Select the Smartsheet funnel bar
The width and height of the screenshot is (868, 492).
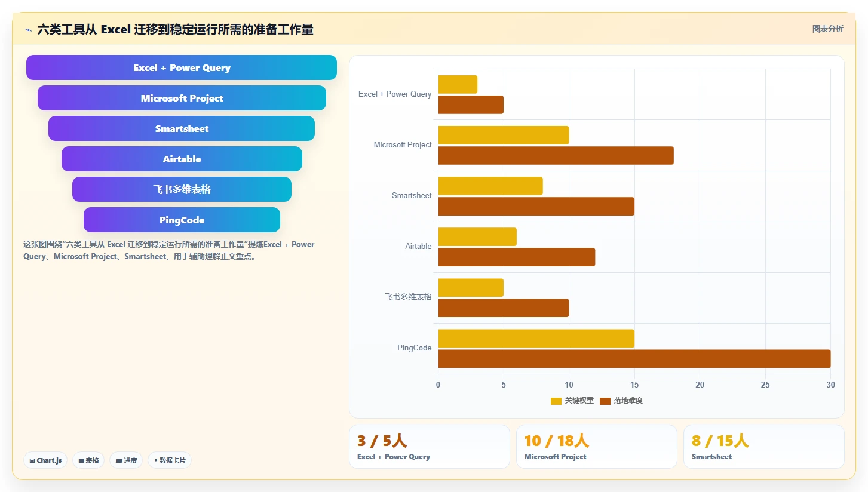click(182, 128)
